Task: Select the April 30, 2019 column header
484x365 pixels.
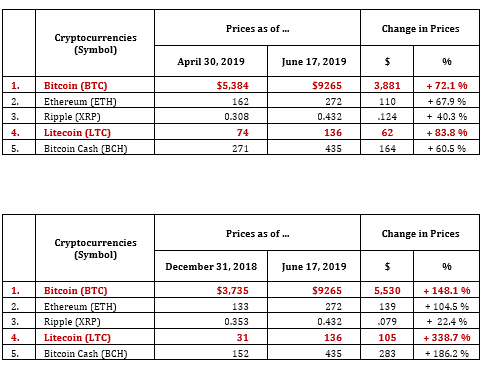Action: pyautogui.click(x=211, y=61)
